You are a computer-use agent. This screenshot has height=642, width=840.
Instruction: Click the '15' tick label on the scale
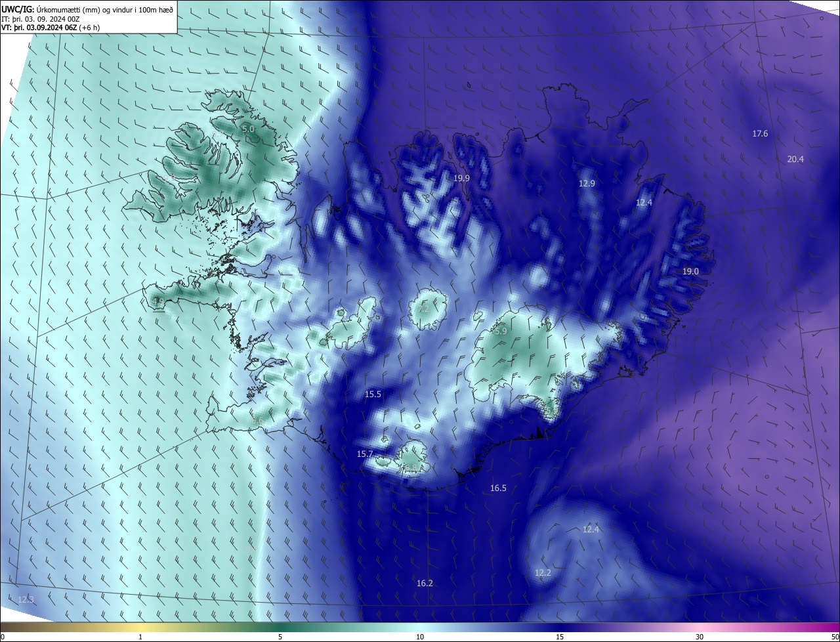(x=560, y=637)
